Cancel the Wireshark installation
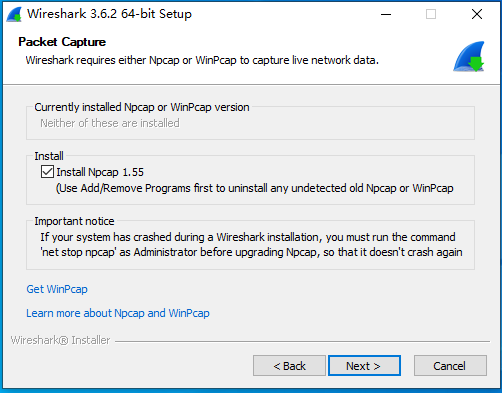This screenshot has height=393, width=502. click(450, 366)
